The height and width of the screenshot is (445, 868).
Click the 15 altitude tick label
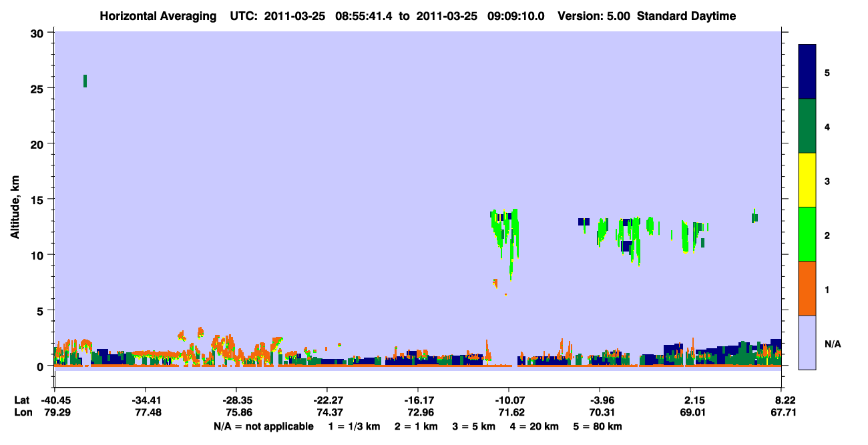38,199
